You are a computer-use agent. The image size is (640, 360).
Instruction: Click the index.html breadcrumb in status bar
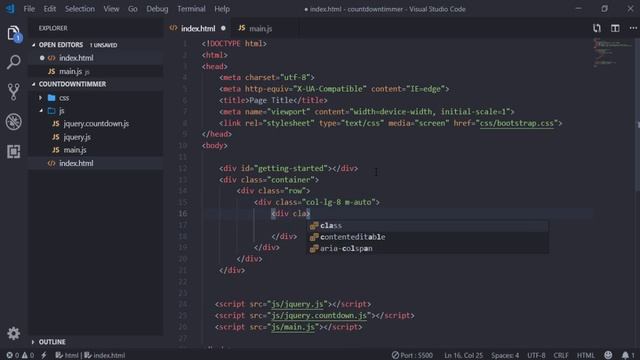coord(105,355)
